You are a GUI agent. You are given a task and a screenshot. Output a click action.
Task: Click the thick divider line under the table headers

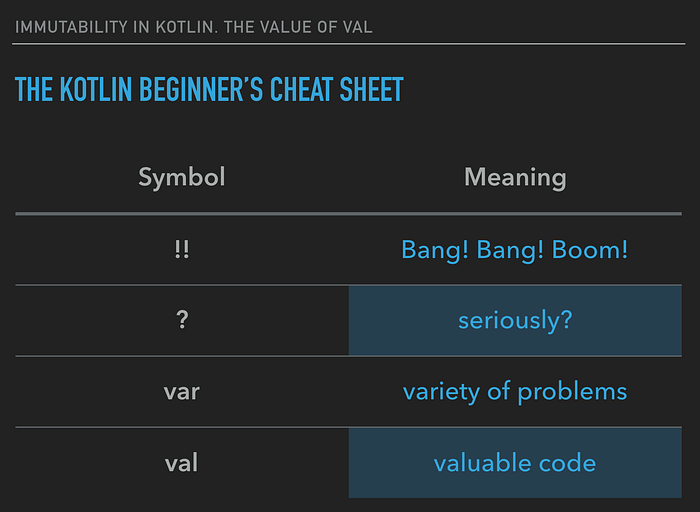(x=349, y=214)
